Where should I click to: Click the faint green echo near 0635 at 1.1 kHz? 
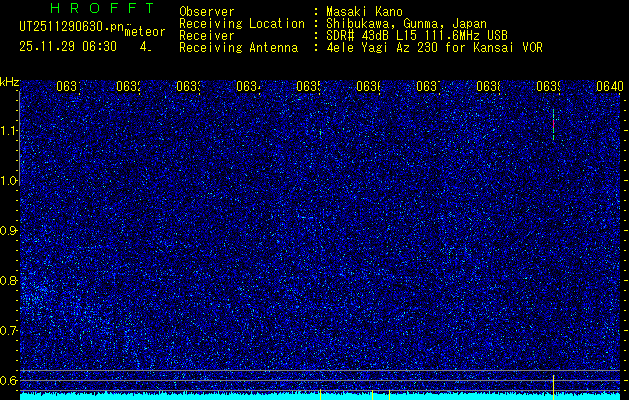(320, 132)
